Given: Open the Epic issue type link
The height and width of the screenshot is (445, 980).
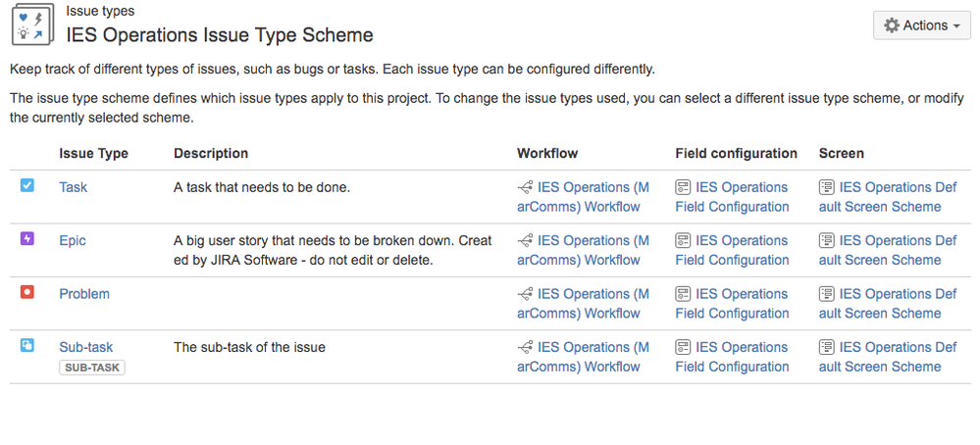Looking at the screenshot, I should pyautogui.click(x=73, y=240).
